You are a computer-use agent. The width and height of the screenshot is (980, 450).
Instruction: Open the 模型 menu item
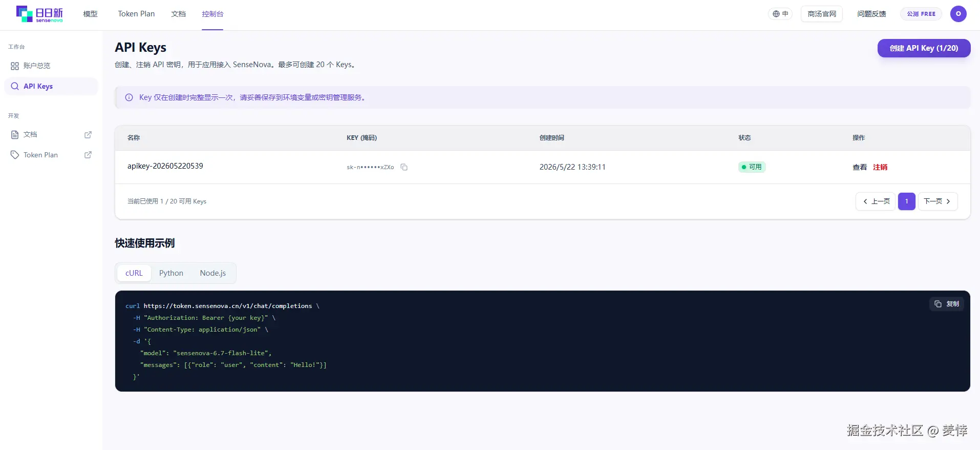click(x=90, y=14)
